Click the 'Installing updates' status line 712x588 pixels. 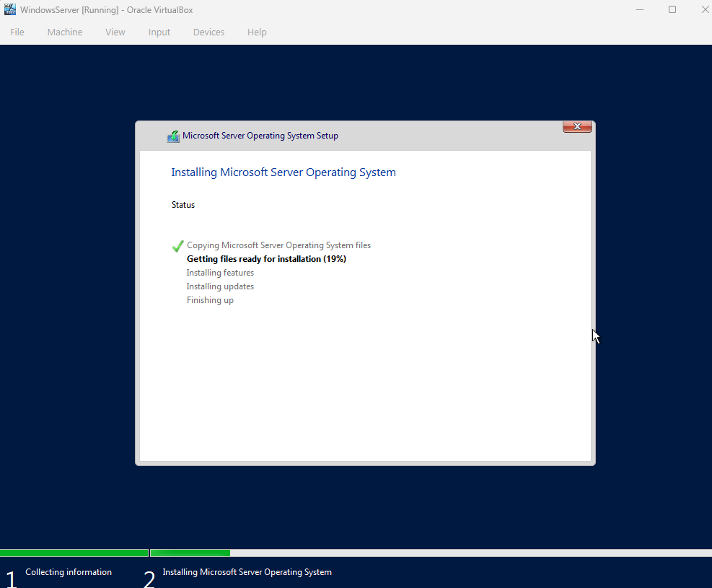(x=220, y=286)
